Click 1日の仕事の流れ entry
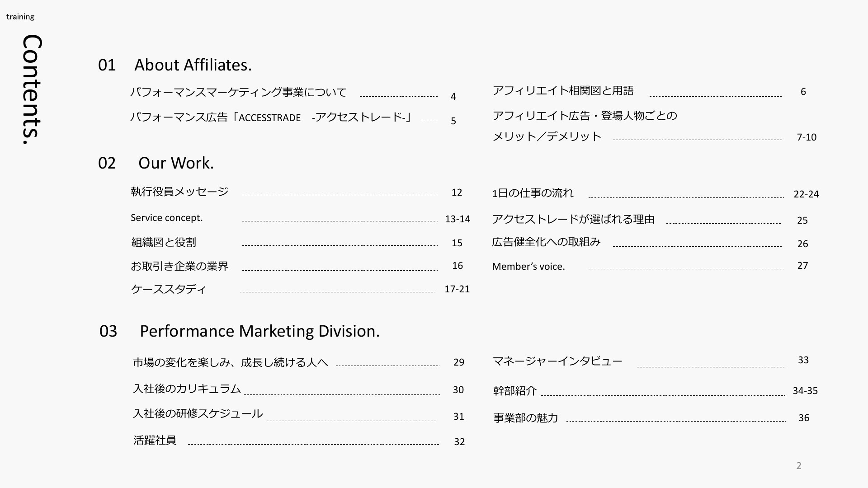 click(x=533, y=193)
